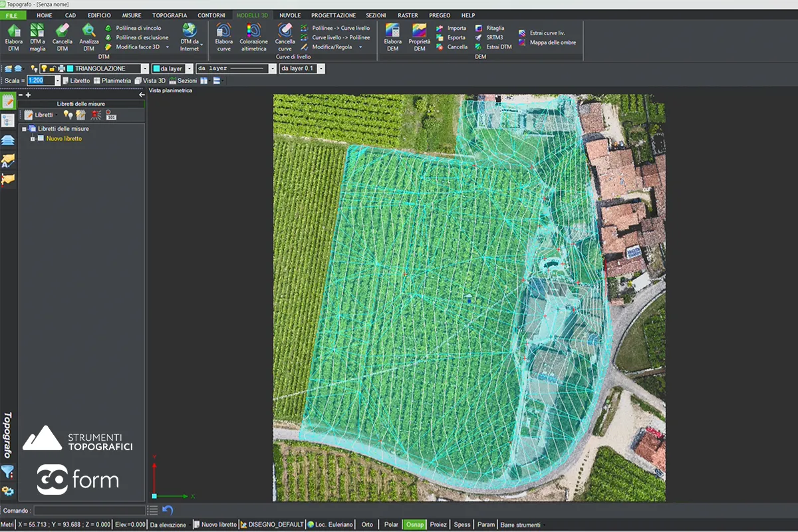
Task: Select Nuovo libretto in the tree
Action: (x=64, y=139)
